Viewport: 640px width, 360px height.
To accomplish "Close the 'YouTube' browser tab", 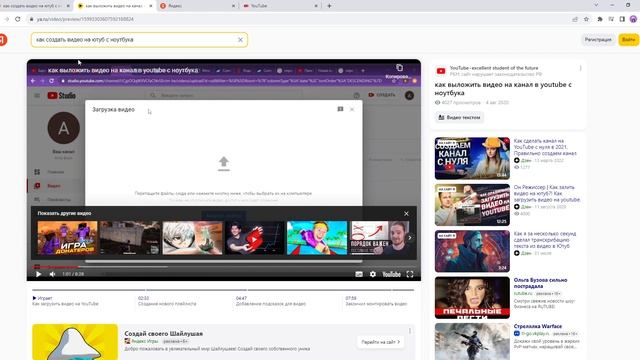I will (x=316, y=6).
